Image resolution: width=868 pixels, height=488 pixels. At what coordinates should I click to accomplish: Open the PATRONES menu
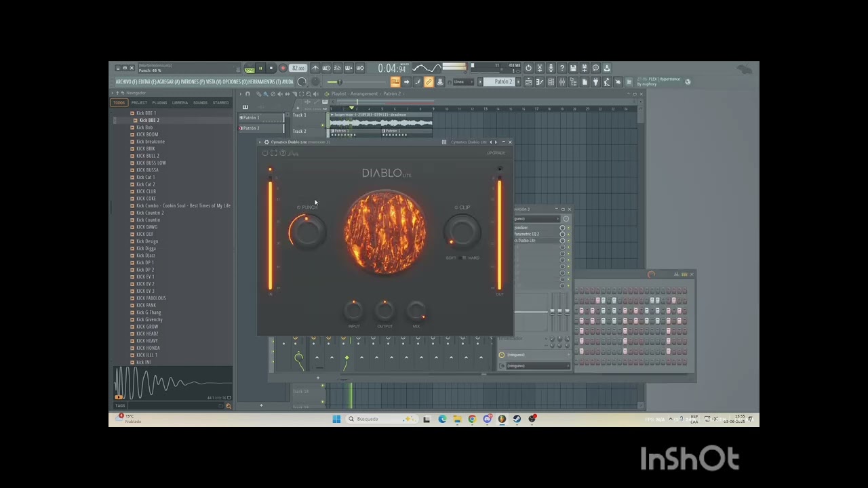[x=193, y=82]
